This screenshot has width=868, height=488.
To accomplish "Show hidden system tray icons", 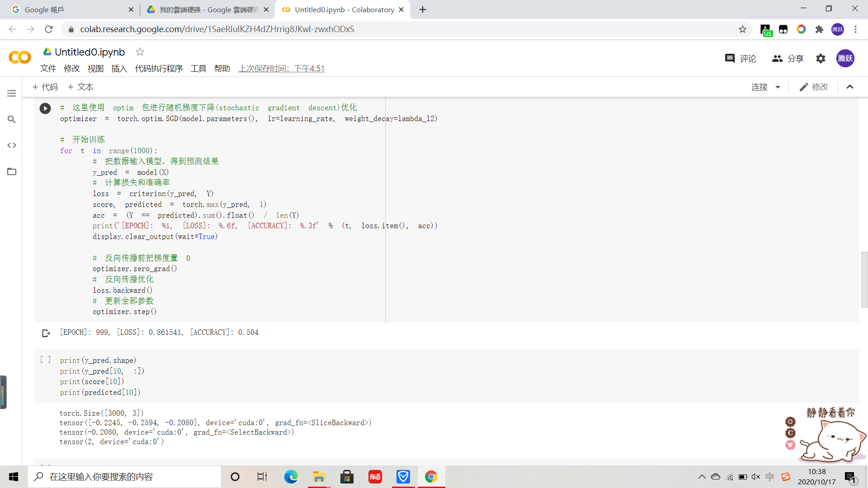I will [702, 477].
